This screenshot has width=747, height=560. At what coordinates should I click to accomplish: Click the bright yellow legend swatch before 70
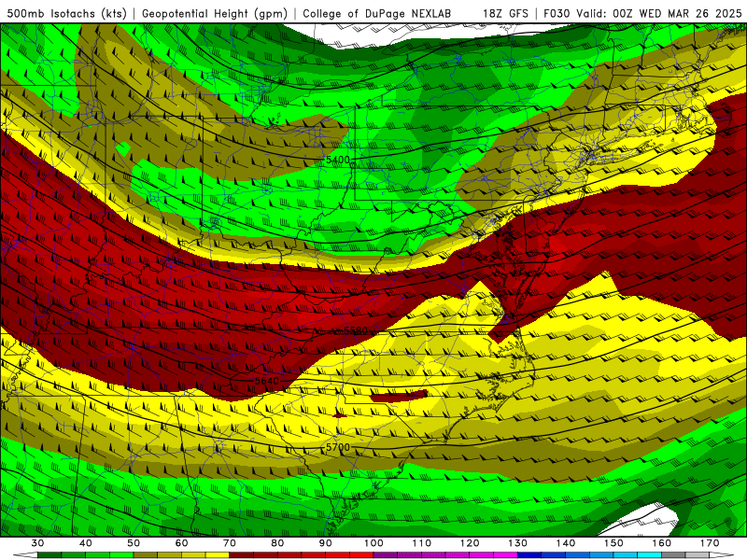tap(218, 555)
